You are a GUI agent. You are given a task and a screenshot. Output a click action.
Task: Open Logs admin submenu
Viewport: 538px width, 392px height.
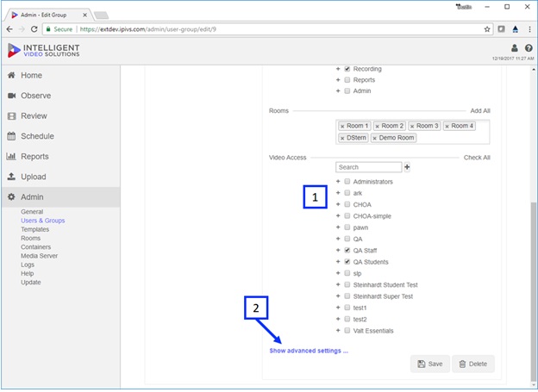28,264
